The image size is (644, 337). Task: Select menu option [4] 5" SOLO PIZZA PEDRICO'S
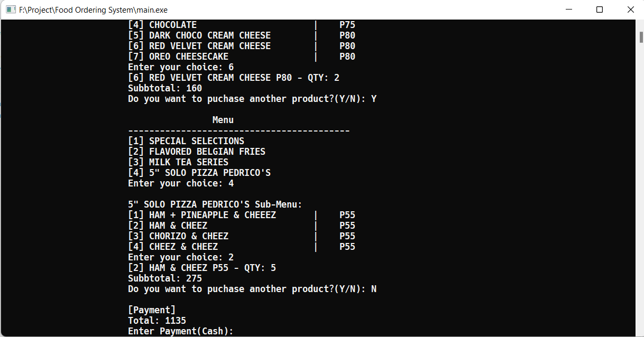[x=199, y=172]
